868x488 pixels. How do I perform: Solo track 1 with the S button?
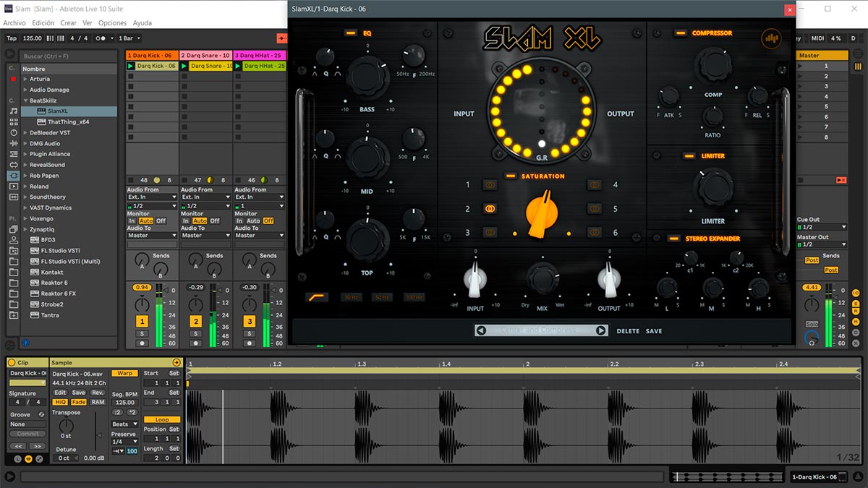point(142,333)
